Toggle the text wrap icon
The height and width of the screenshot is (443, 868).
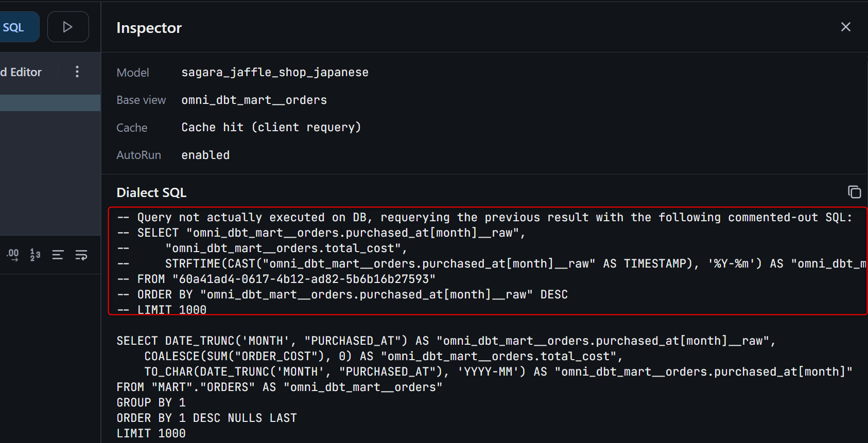click(x=81, y=255)
